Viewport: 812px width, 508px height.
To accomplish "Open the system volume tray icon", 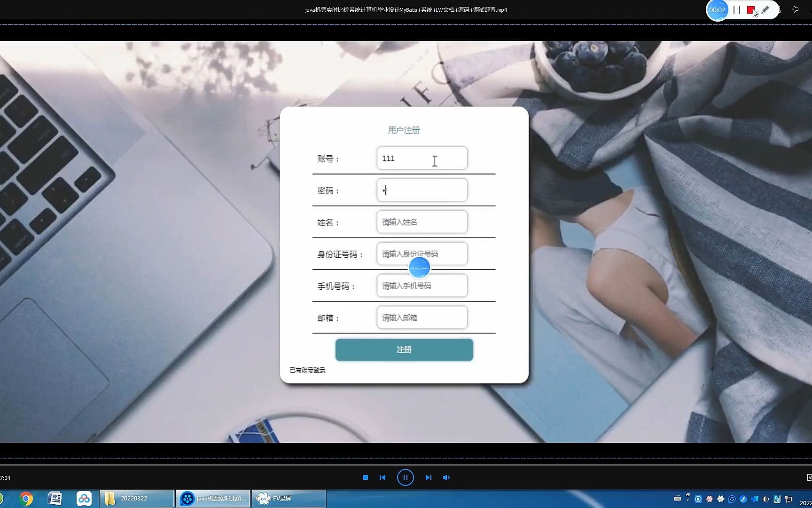I will [x=765, y=499].
